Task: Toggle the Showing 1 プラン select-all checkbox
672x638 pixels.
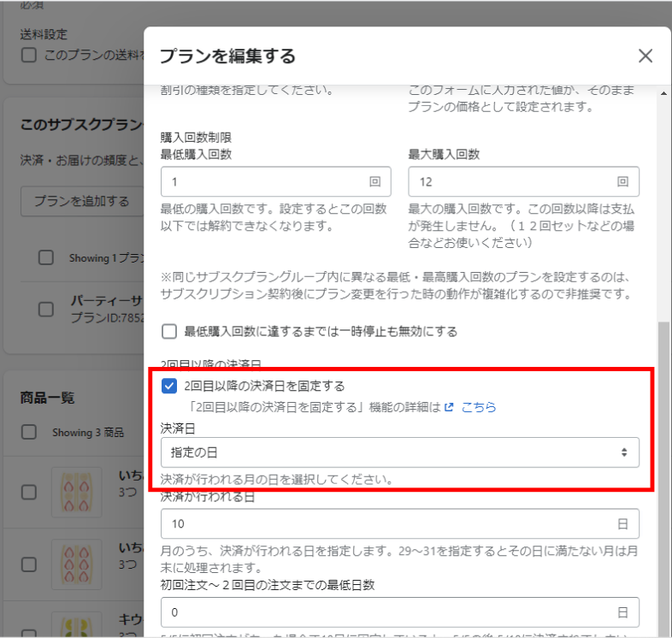Action: (x=46, y=257)
